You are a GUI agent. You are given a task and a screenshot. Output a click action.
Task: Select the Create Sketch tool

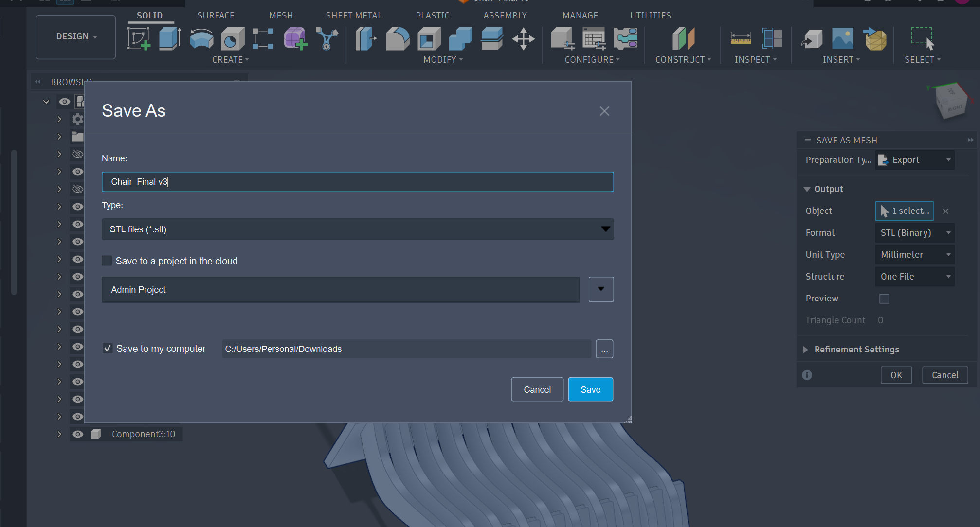(x=139, y=38)
